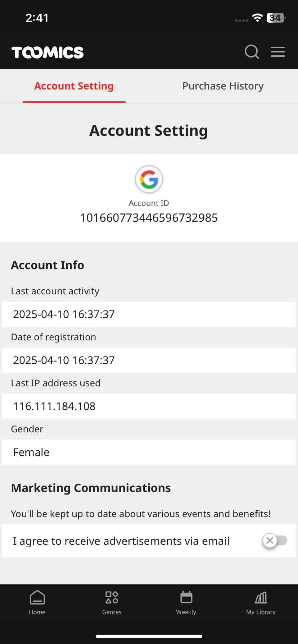Tap the battery indicator in status bar
The width and height of the screenshot is (298, 644).
tap(276, 18)
